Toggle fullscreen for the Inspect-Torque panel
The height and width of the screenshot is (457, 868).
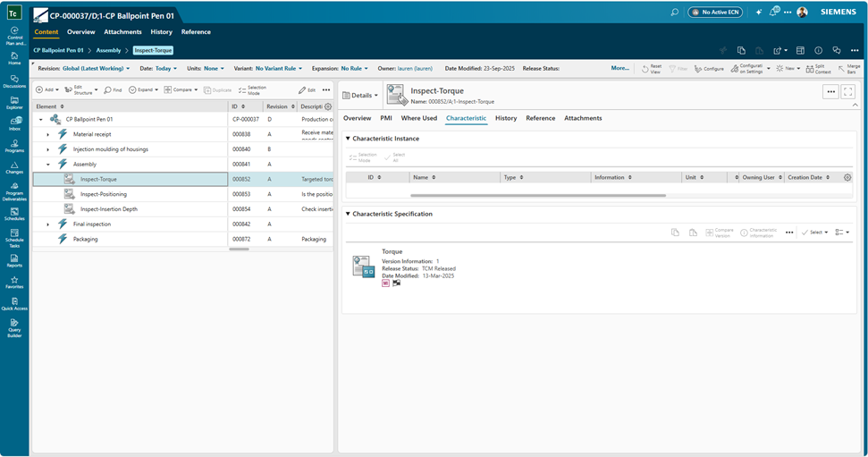pos(847,91)
